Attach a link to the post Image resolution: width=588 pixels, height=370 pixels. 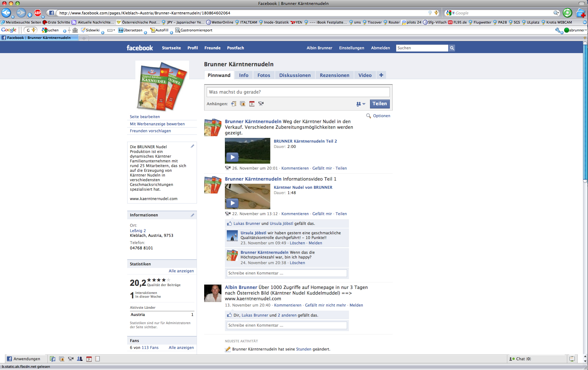(x=234, y=104)
